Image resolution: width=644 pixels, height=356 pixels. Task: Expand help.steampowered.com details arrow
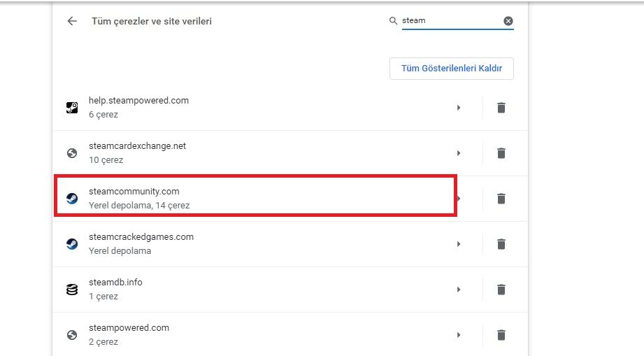459,108
